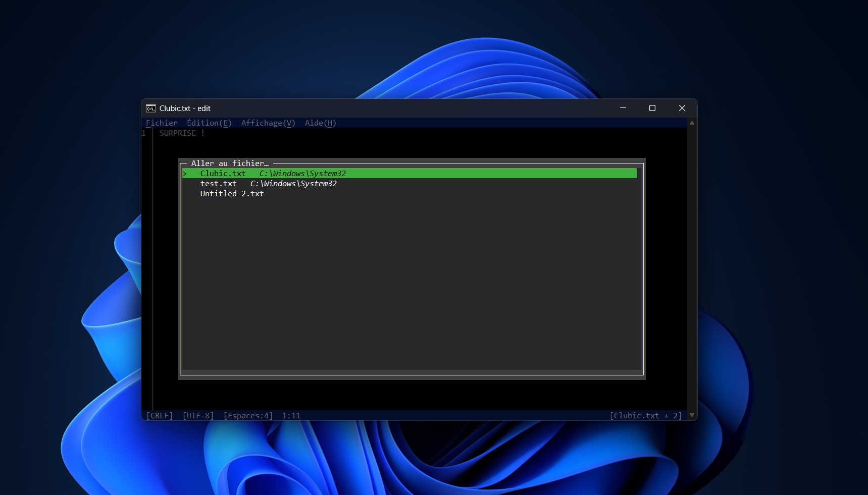The image size is (868, 495).
Task: Click the edit app icon in the title bar
Action: point(150,108)
